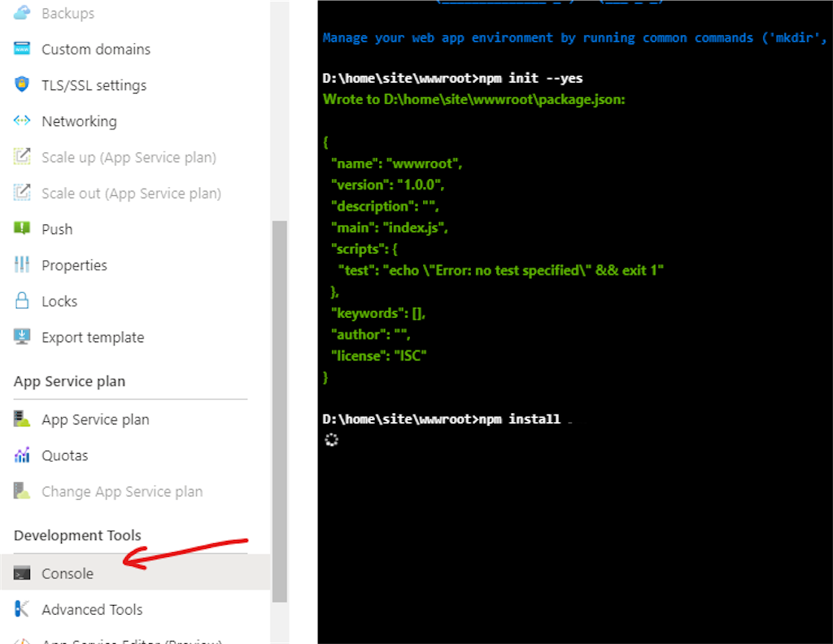The height and width of the screenshot is (644, 833).
Task: Open Backups menu item
Action: coord(68,13)
